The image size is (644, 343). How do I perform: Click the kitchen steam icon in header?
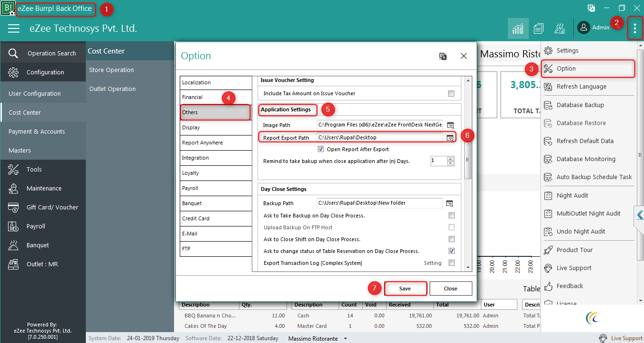click(560, 28)
